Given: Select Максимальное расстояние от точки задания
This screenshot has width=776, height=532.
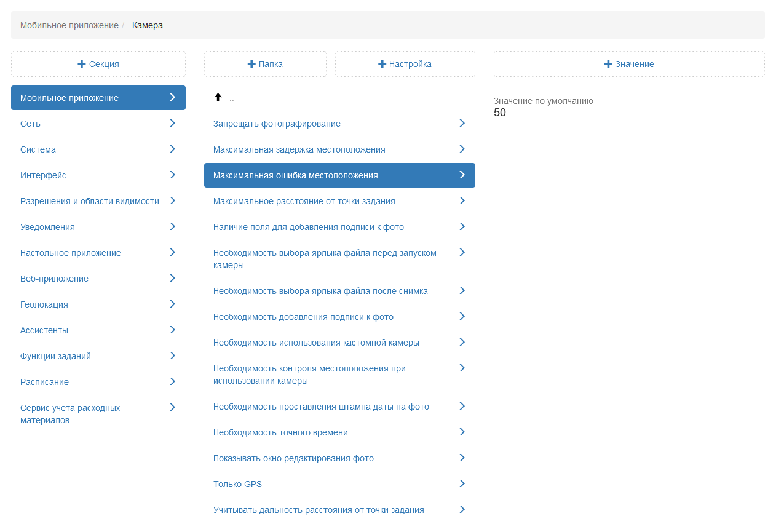Looking at the screenshot, I should tap(339, 201).
